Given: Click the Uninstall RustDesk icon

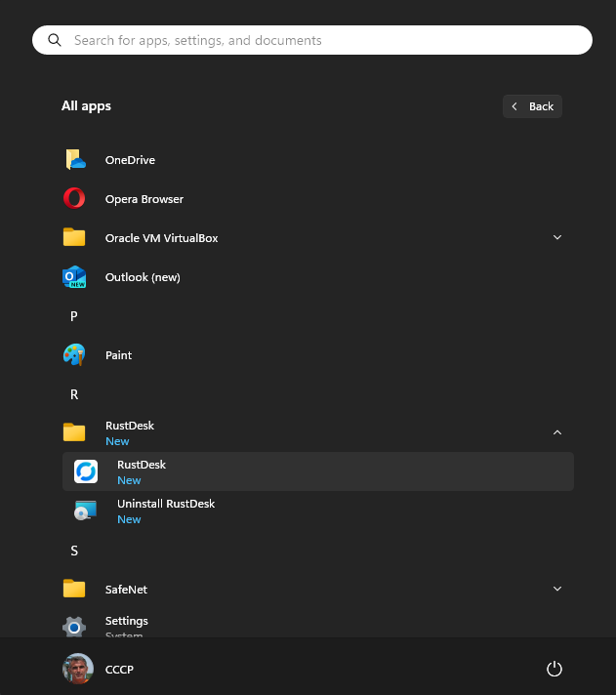Looking at the screenshot, I should pos(86,511).
